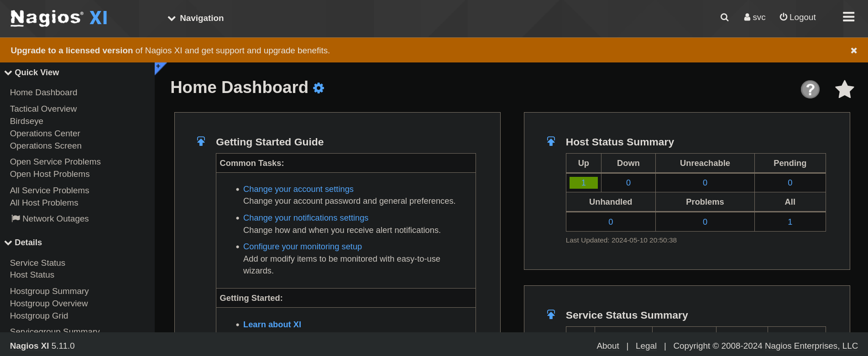Click the All hosts count 1

pos(790,222)
